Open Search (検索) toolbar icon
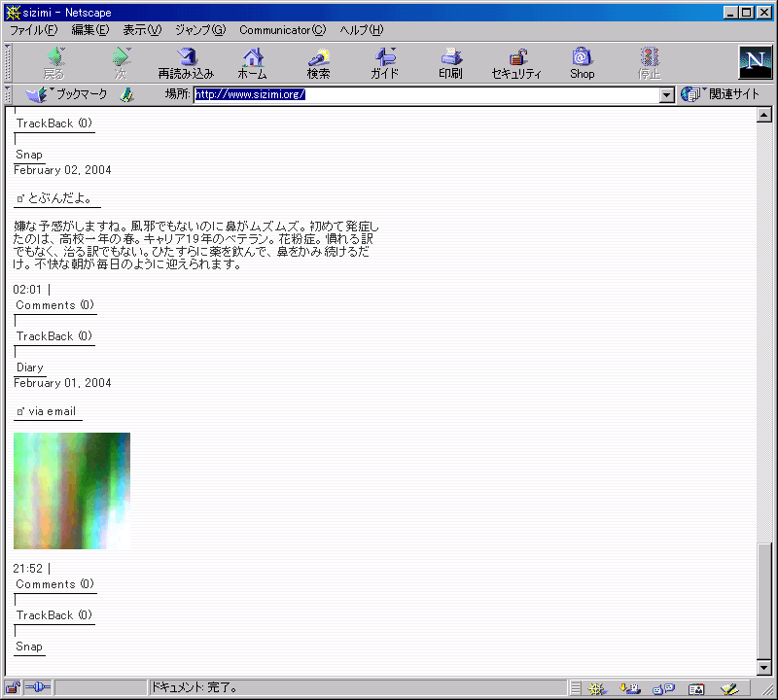Screen dimensions: 778x700 318,63
